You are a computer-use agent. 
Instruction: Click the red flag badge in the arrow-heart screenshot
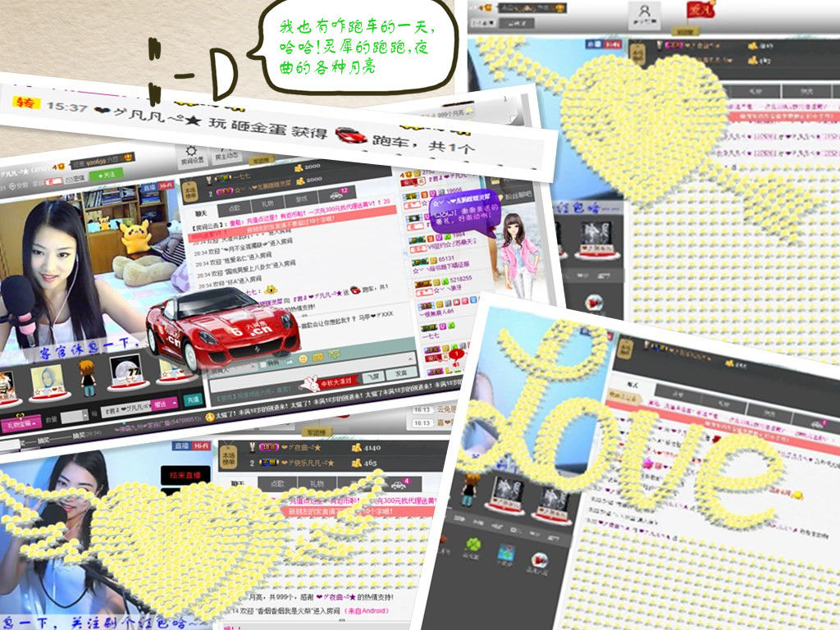701,10
